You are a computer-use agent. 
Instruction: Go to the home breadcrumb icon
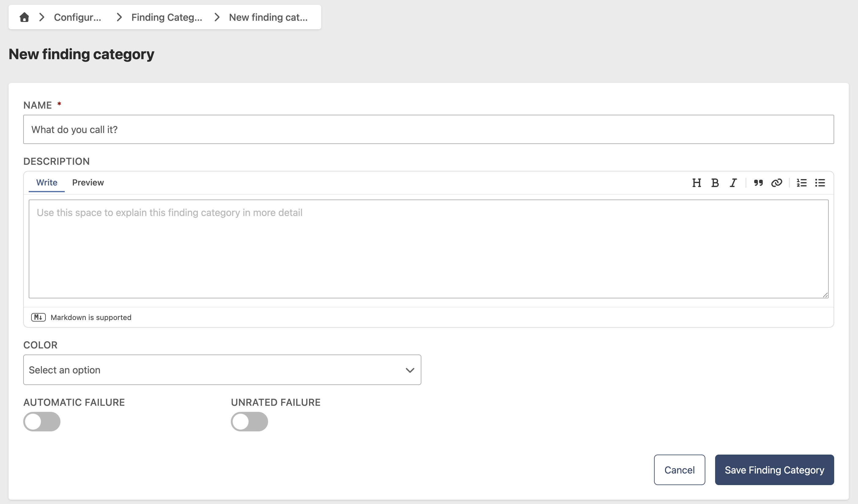pos(24,17)
